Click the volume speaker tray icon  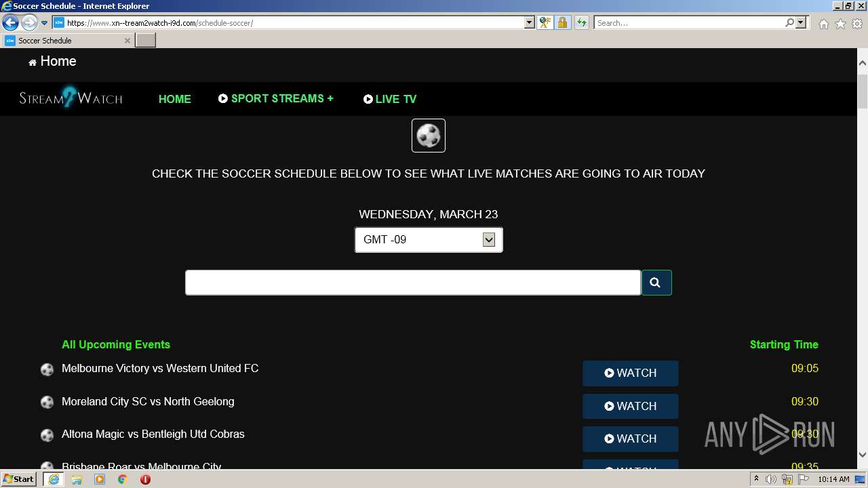[771, 479]
